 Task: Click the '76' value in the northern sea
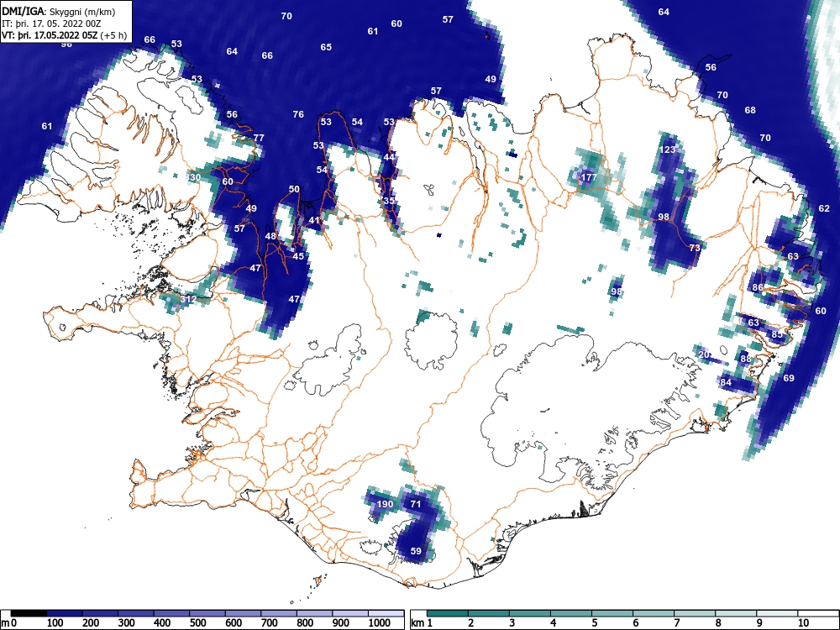click(298, 114)
